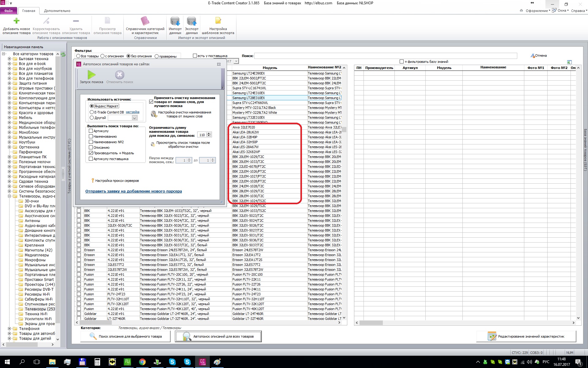Image resolution: width=588 pixels, height=368 pixels.
Task: Switch to the Дополнительно ribbon tab
Action: pos(57,11)
